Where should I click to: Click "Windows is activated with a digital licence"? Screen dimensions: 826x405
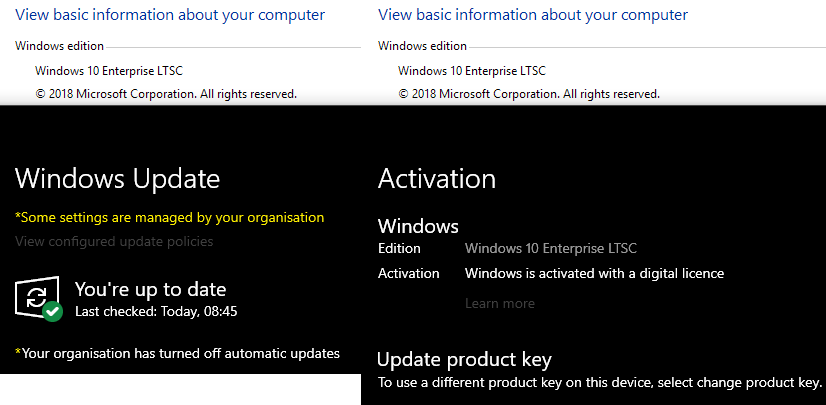(594, 273)
